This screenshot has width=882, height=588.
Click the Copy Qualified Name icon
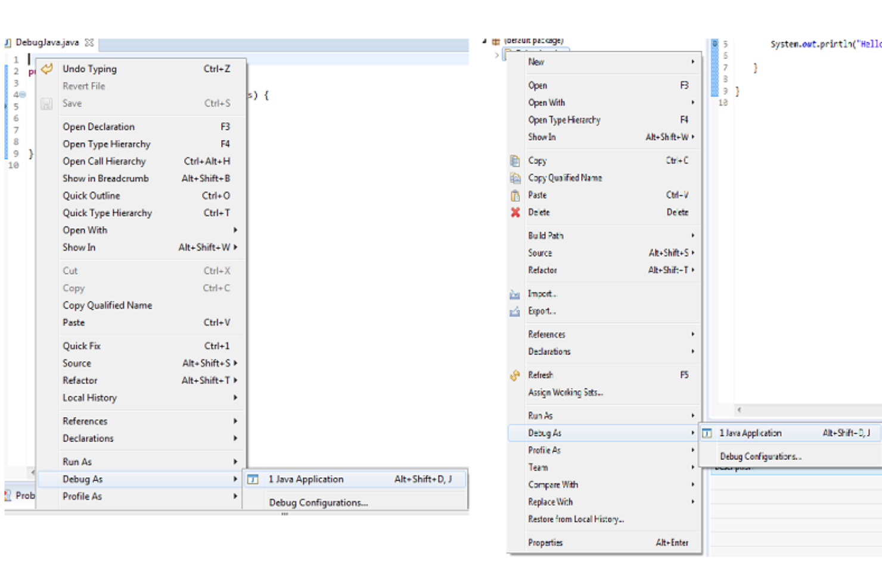click(514, 178)
